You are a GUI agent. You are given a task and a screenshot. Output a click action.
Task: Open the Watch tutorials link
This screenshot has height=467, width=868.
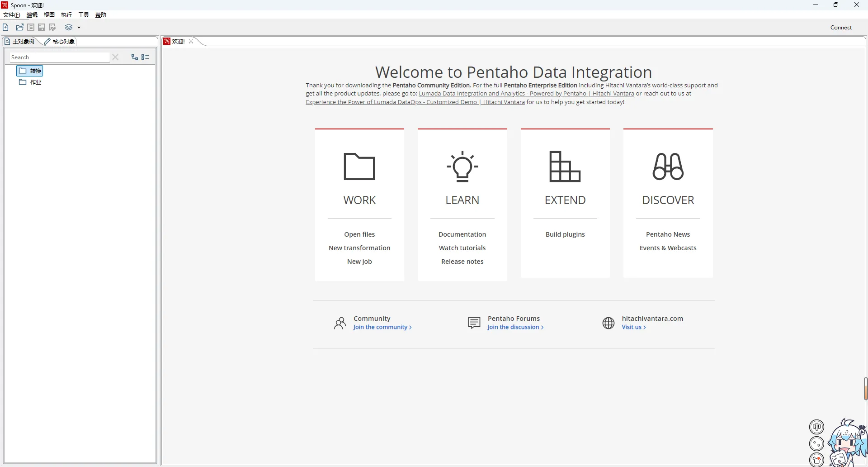462,248
